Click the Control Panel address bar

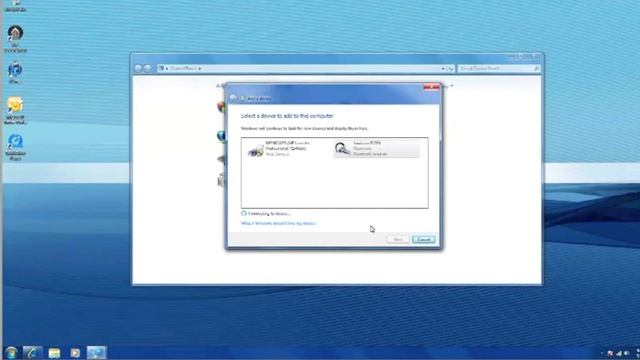(x=301, y=69)
